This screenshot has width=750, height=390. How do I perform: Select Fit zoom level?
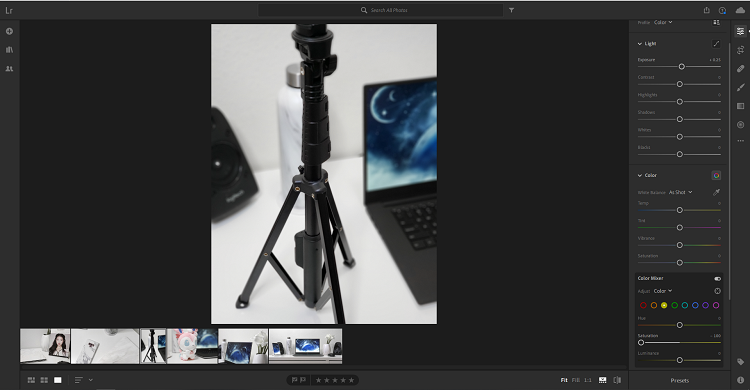(x=564, y=380)
